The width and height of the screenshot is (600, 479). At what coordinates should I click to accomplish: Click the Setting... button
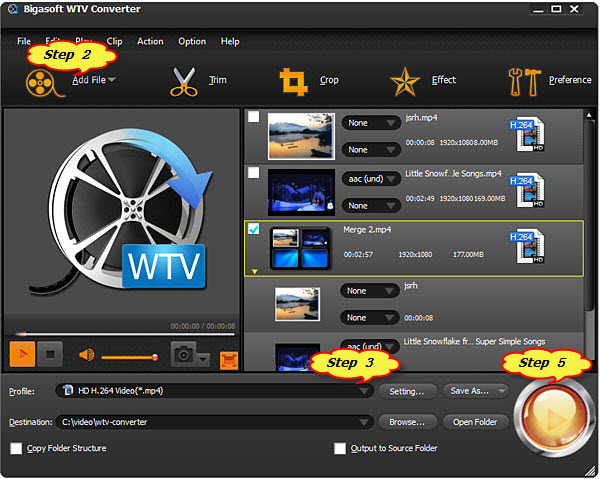[x=407, y=391]
